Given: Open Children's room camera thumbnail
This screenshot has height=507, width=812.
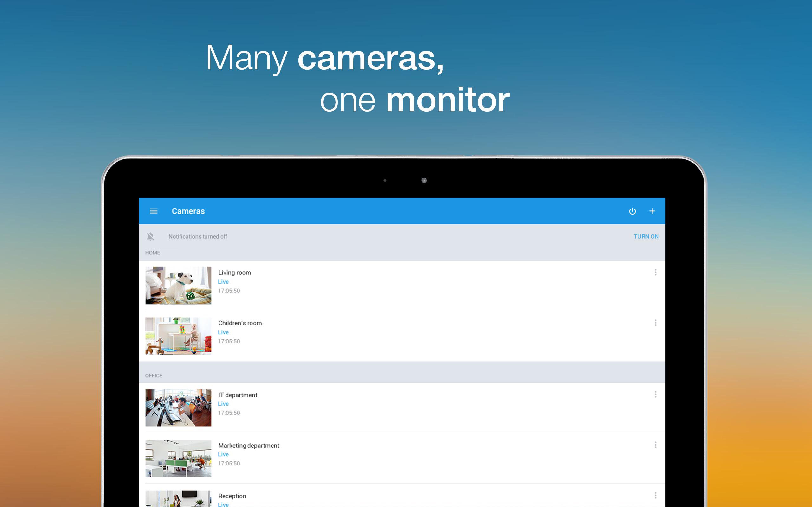Looking at the screenshot, I should pyautogui.click(x=178, y=336).
